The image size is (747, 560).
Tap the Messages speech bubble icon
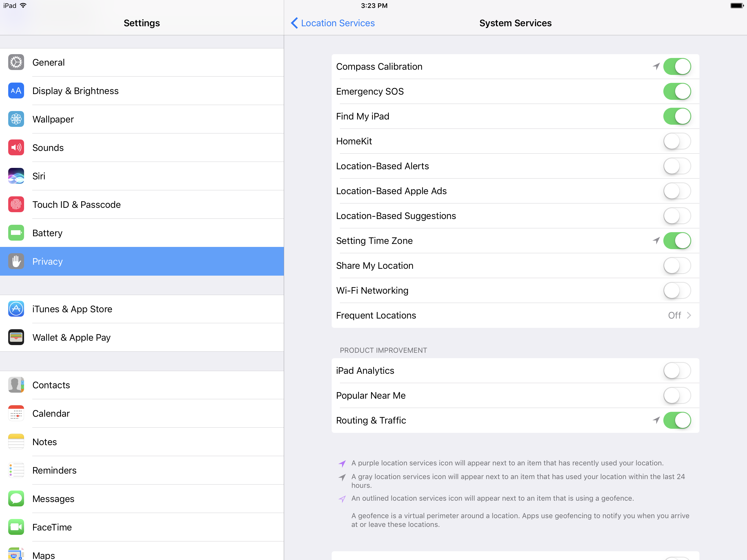pyautogui.click(x=16, y=498)
